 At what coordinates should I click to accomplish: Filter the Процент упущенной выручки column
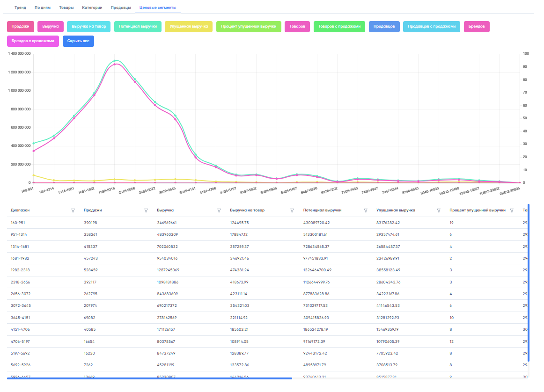(512, 211)
